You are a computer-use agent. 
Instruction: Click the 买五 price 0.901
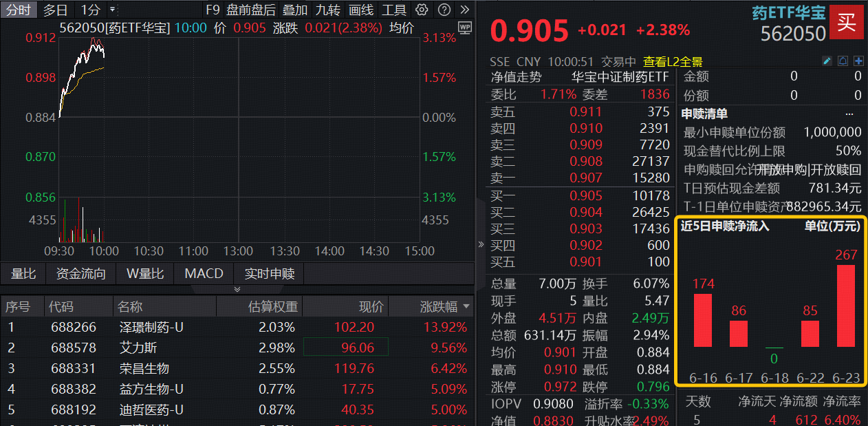[x=586, y=262]
